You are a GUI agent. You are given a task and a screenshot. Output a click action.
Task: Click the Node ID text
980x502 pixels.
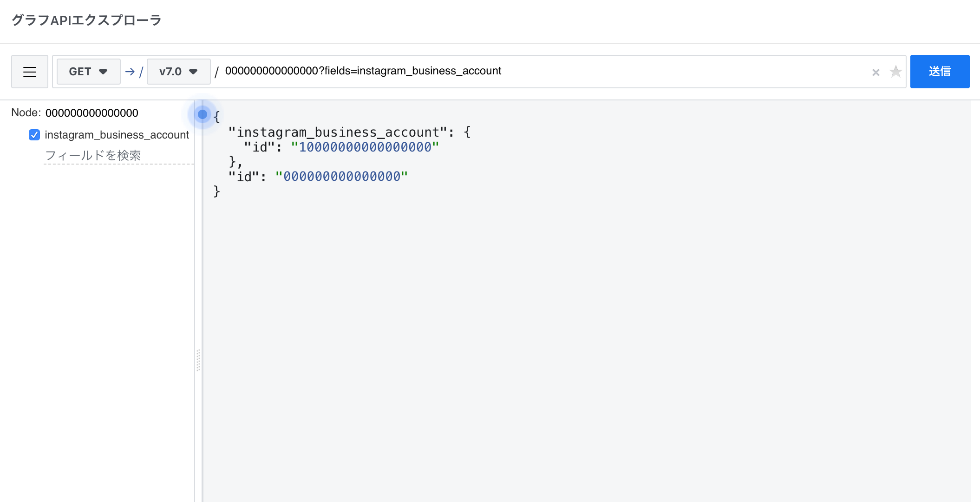pyautogui.click(x=92, y=113)
